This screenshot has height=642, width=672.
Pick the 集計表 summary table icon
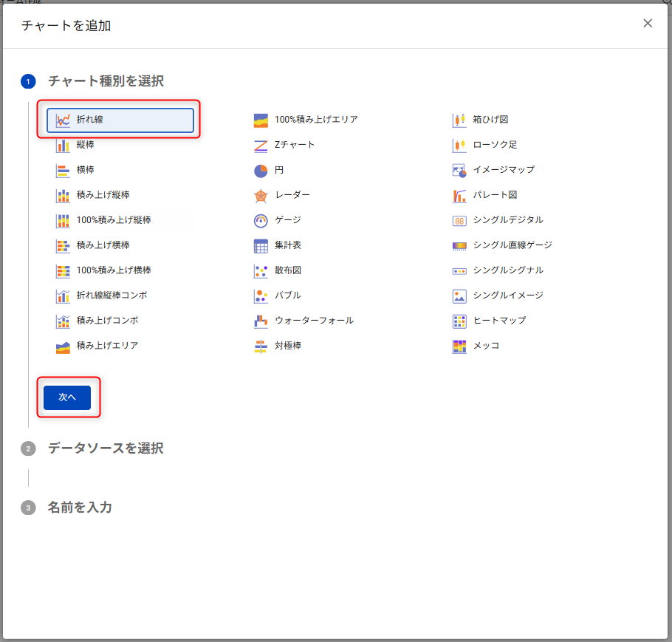point(261,245)
